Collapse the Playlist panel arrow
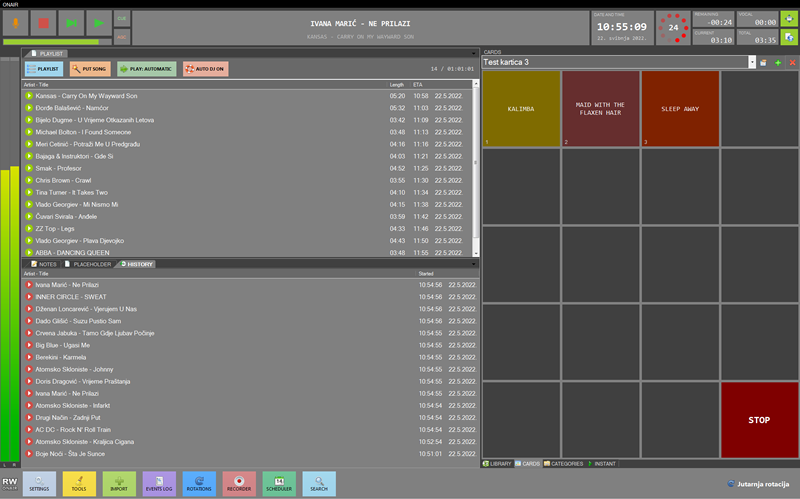Screen dimensions: 800x499 [x=474, y=51]
